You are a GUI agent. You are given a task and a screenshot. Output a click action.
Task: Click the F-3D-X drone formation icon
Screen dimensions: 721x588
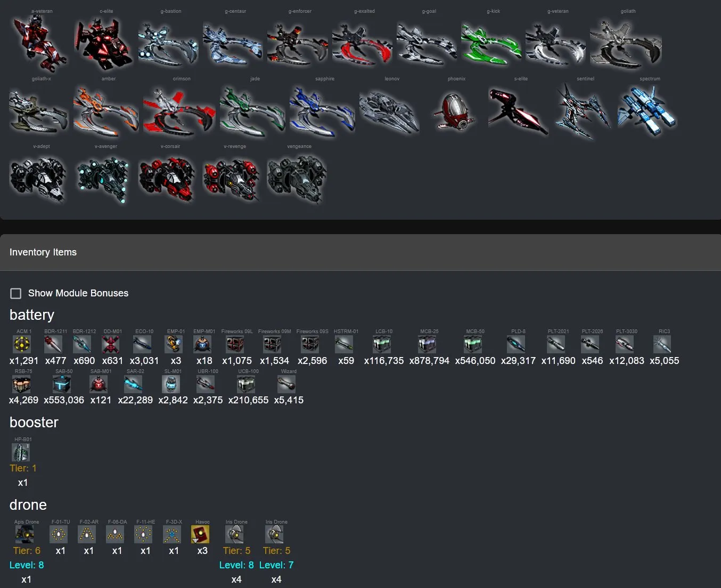point(172,534)
